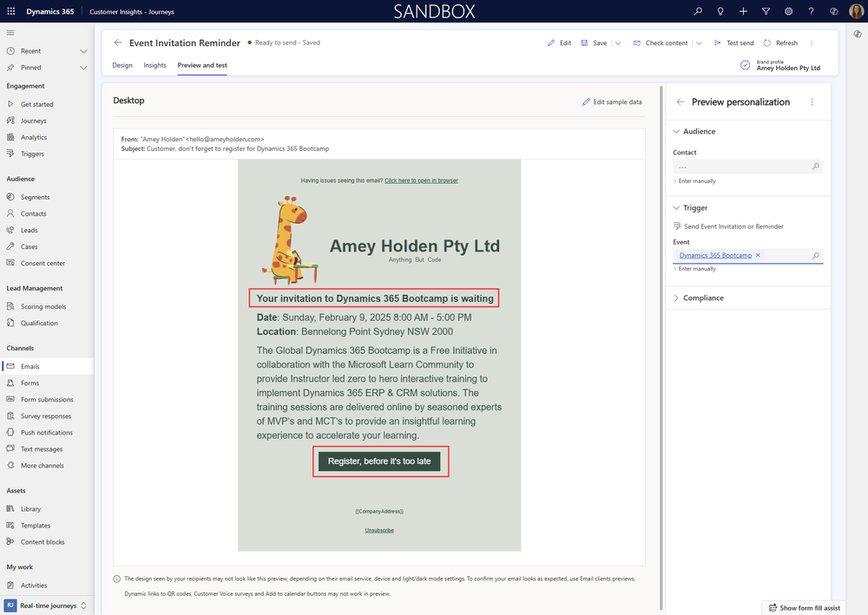This screenshot has height=615, width=868.
Task: Open the settings gear icon
Action: point(788,11)
